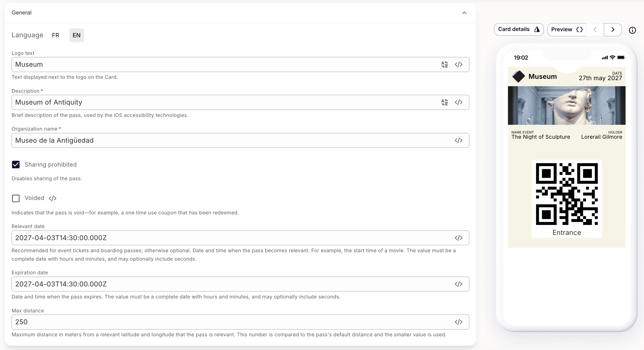The height and width of the screenshot is (350, 644).
Task: Click code icon next to Voided label
Action: click(x=53, y=198)
